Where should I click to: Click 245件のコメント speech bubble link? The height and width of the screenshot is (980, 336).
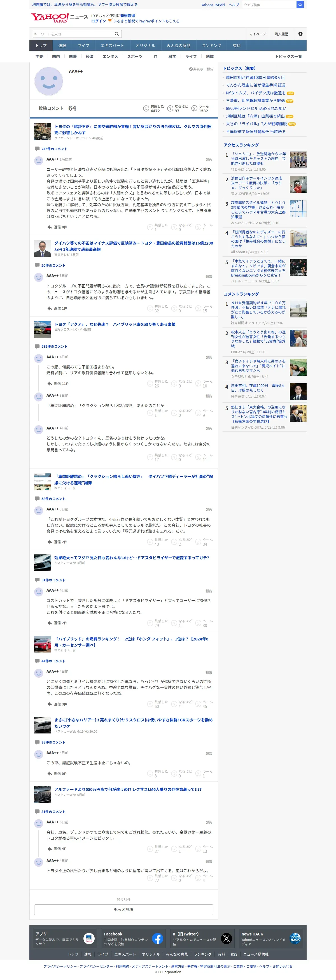click(x=51, y=149)
